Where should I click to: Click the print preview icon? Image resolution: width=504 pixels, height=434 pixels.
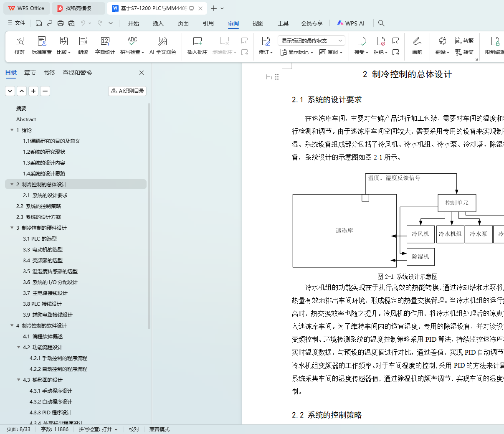[x=71, y=23]
